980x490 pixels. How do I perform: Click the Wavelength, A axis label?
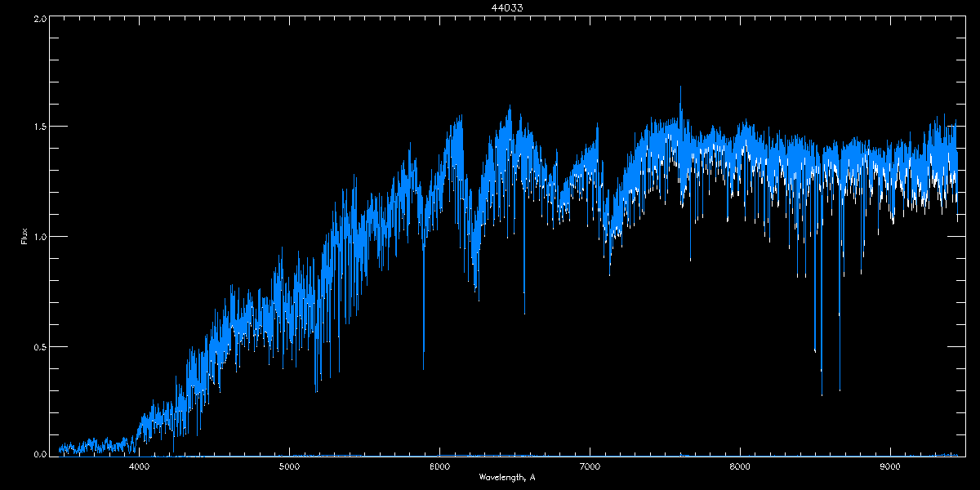tap(507, 478)
